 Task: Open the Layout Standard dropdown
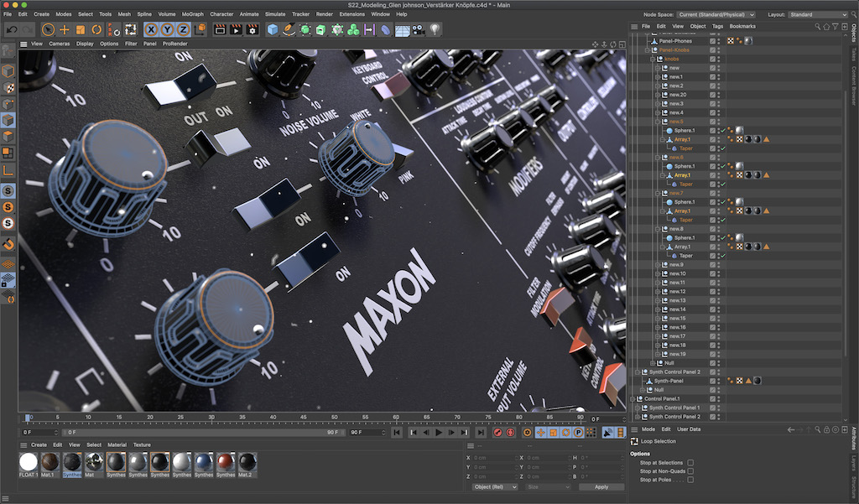(x=818, y=15)
